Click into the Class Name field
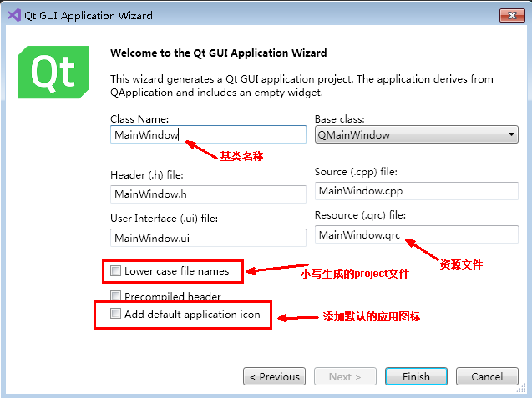Image resolution: width=532 pixels, height=398 pixels. pos(208,134)
